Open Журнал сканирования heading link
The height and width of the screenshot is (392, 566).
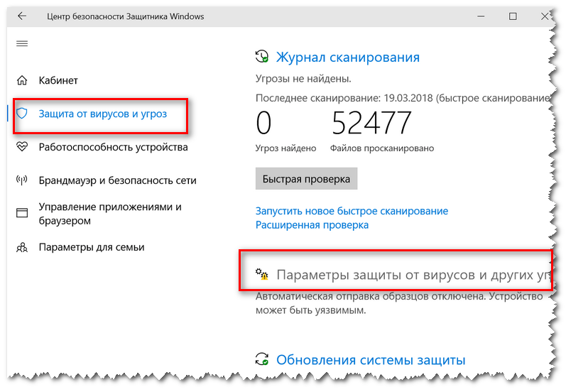click(348, 57)
